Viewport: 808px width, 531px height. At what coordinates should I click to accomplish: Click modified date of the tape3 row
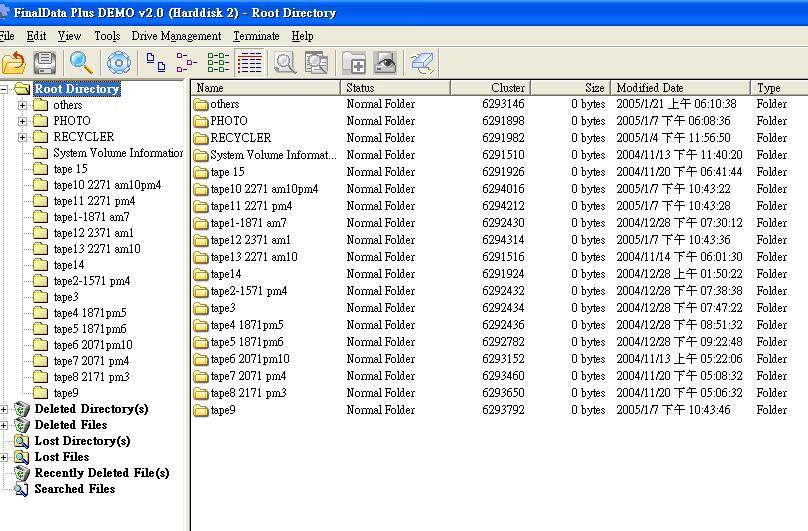tap(679, 308)
